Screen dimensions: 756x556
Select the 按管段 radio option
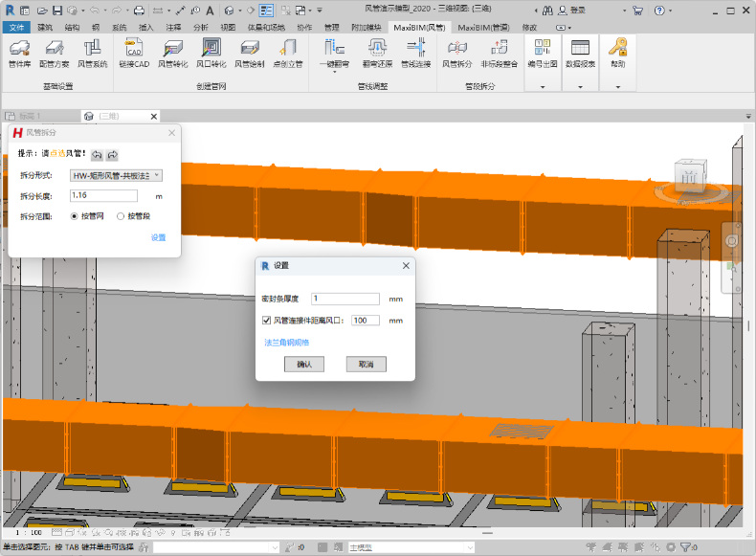[121, 216]
